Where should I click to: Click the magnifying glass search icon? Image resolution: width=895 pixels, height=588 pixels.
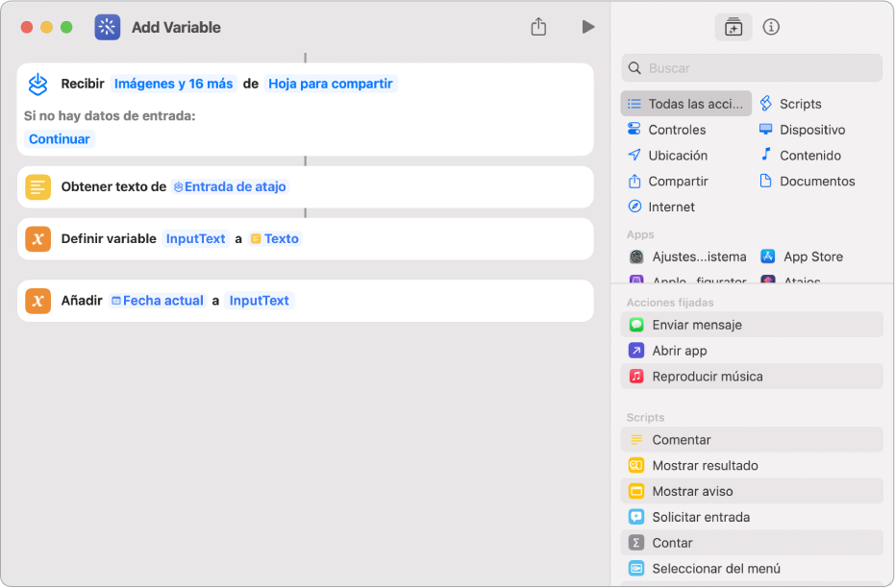pyautogui.click(x=634, y=68)
